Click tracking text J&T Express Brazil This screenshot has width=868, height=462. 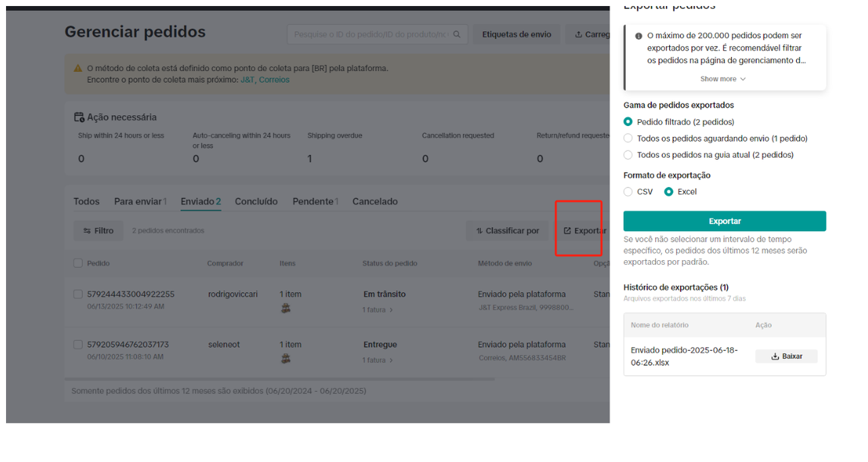point(526,308)
